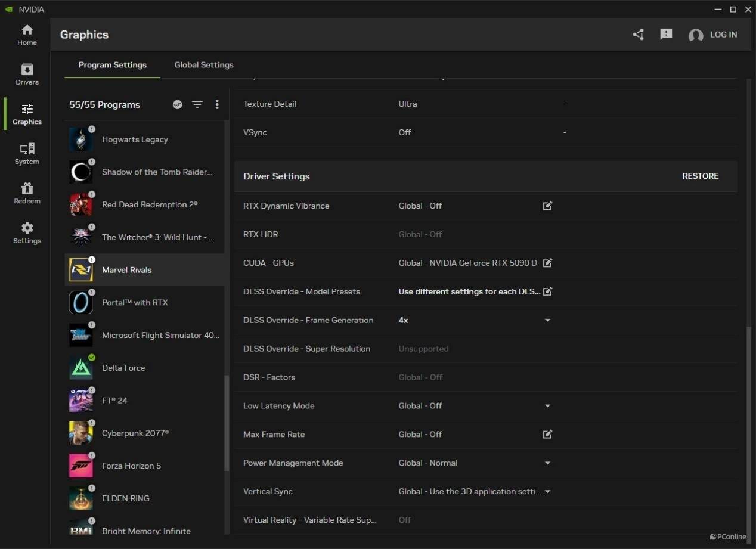Open the Power Management Mode dropdown
The height and width of the screenshot is (549, 756).
click(x=547, y=463)
